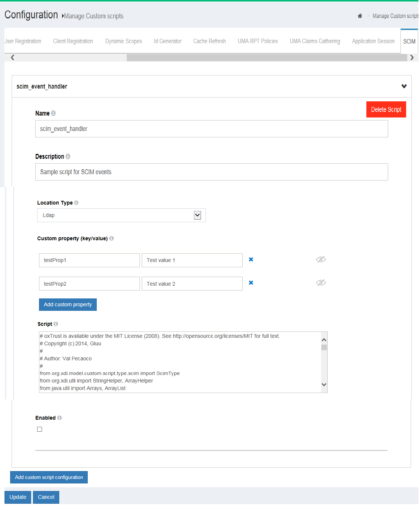Screen dimensions: 420x518
Task: Click into the Description text field
Action: 211,172
